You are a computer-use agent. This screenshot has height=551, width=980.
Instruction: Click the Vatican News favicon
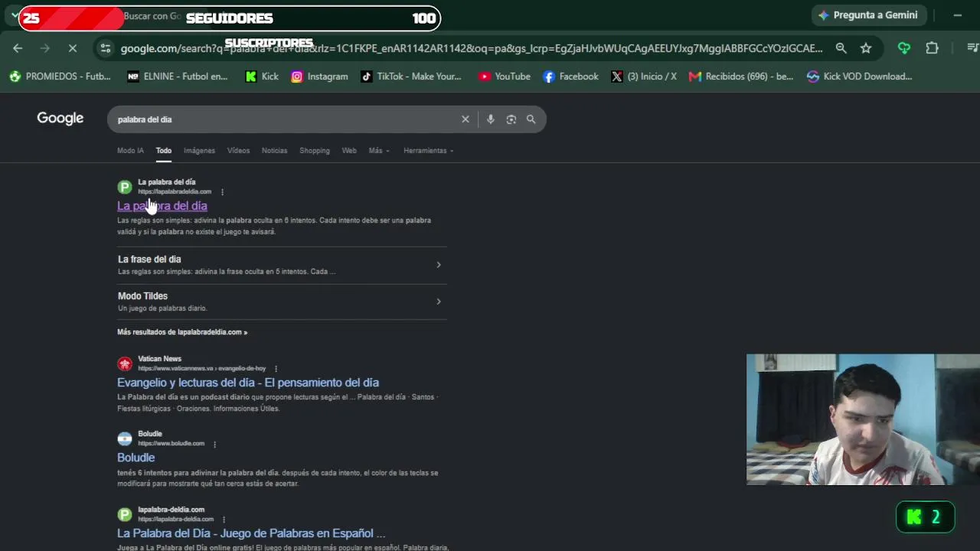pyautogui.click(x=125, y=364)
